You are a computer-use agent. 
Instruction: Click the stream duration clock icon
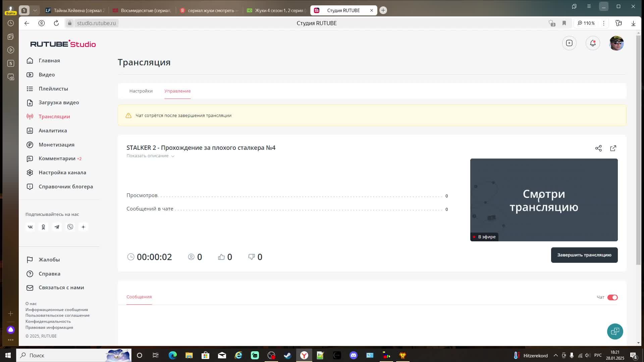[131, 257]
